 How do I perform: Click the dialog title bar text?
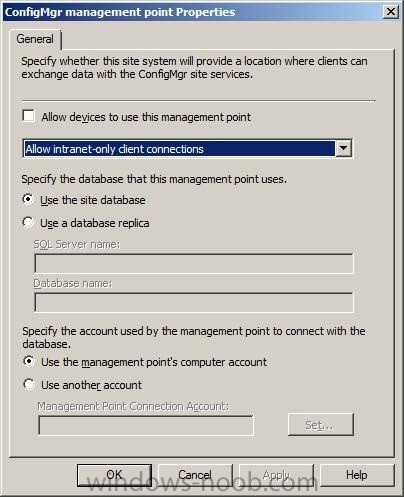click(x=120, y=12)
